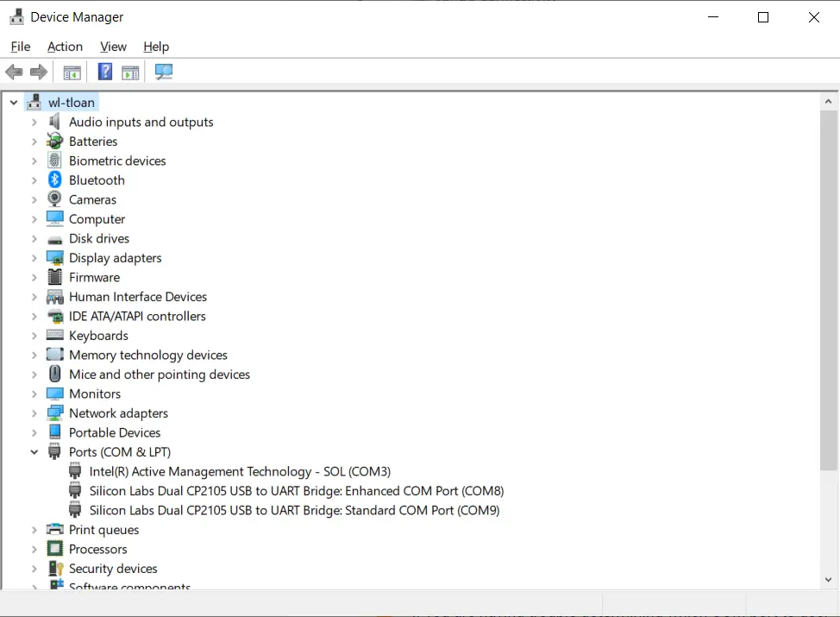
Task: Open the Action menu
Action: [65, 47]
